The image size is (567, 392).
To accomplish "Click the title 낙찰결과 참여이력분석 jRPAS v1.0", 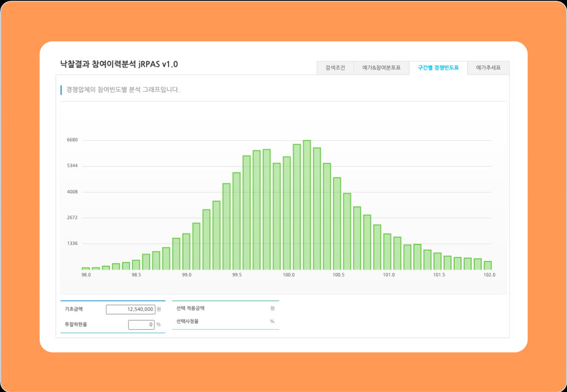I will coord(120,64).
